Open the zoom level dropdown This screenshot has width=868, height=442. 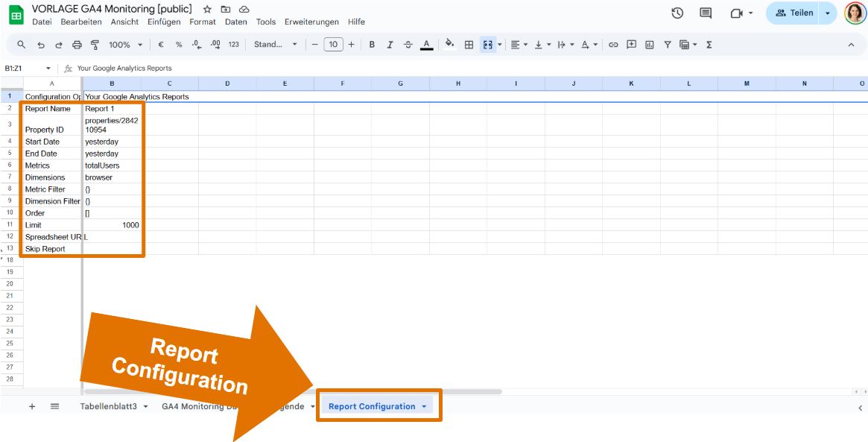(x=125, y=45)
